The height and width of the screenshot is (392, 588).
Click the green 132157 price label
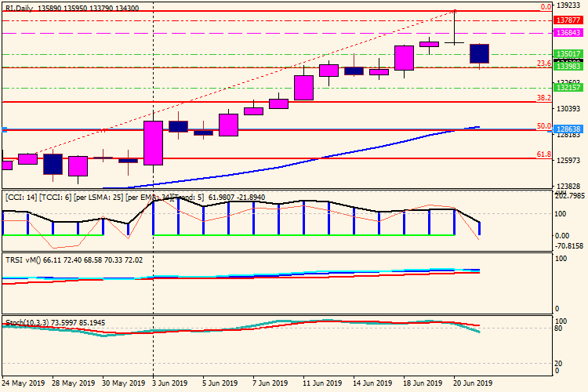567,88
